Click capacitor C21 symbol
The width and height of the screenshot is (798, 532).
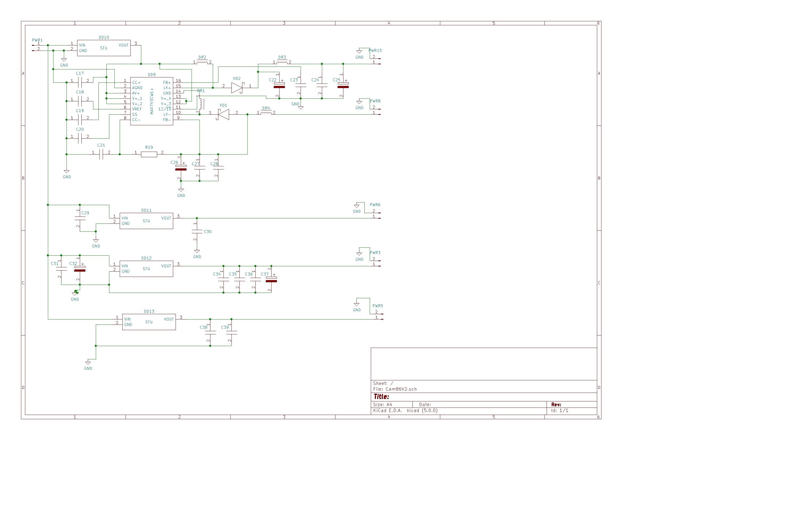point(101,154)
